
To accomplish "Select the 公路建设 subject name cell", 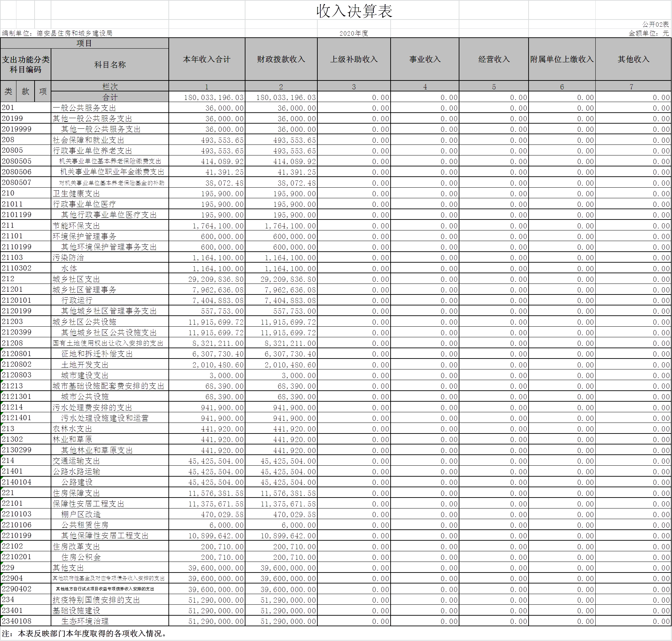I will pyautogui.click(x=77, y=482).
